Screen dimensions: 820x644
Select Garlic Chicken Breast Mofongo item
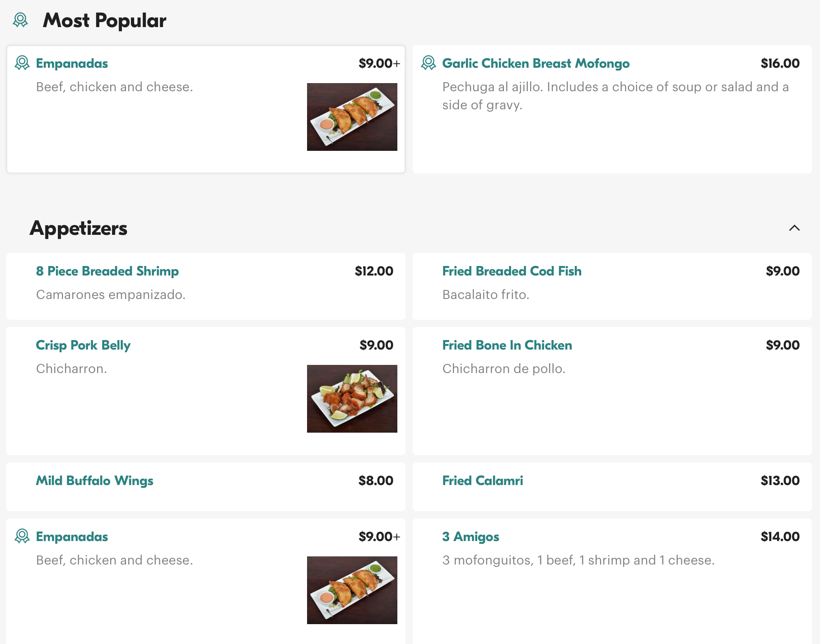point(536,63)
